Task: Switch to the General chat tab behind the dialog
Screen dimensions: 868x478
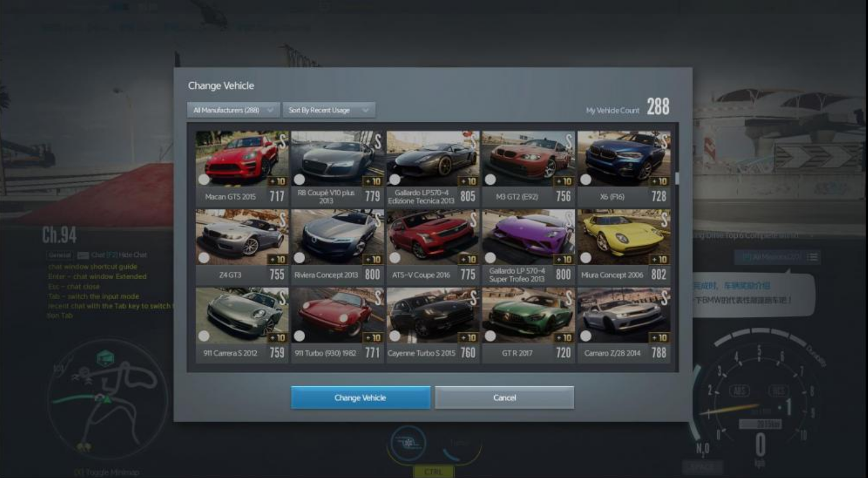Action: [60, 255]
